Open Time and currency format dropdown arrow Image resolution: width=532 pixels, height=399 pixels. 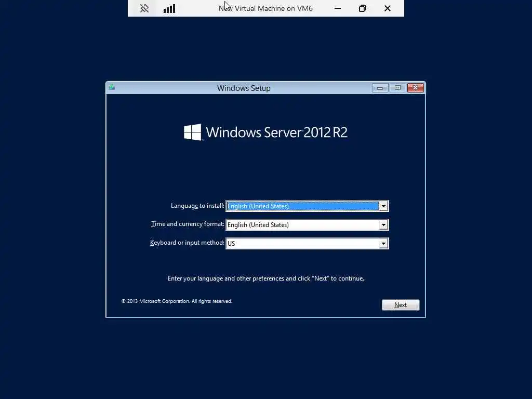pyautogui.click(x=383, y=224)
